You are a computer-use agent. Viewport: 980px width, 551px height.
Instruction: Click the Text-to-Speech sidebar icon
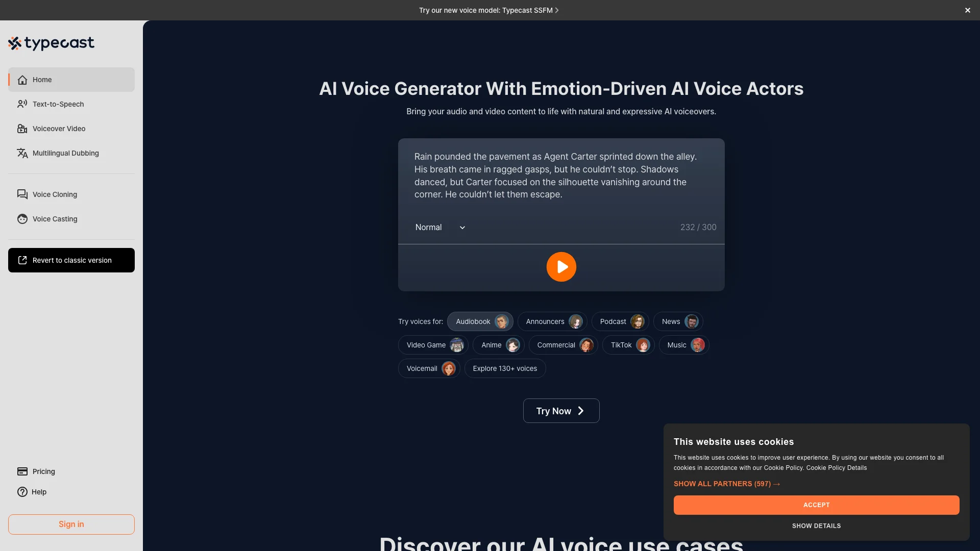click(22, 104)
